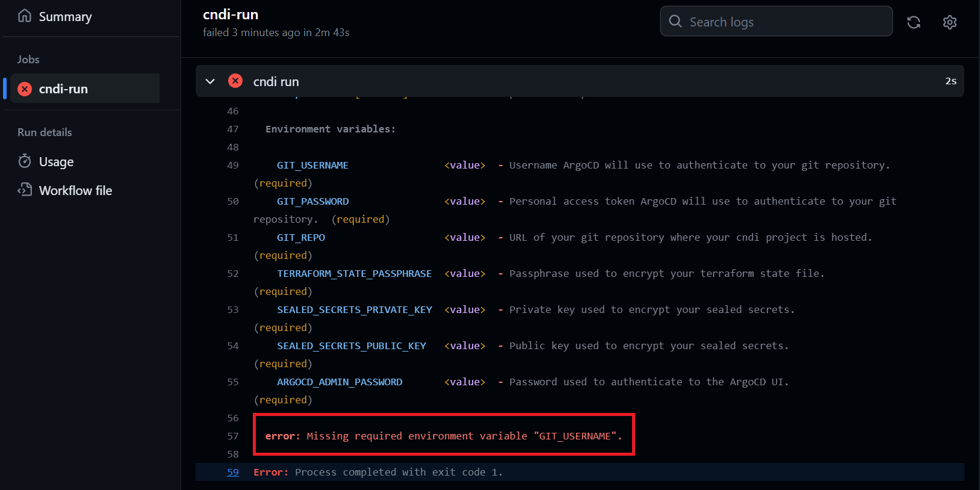Click the magnifier icon in Search logs

click(x=675, y=22)
